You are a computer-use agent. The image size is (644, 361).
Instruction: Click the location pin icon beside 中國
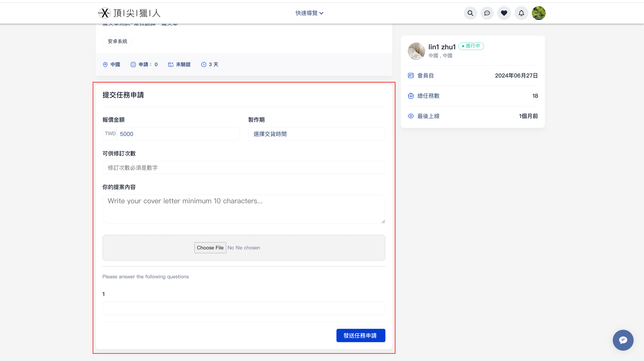coord(105,64)
